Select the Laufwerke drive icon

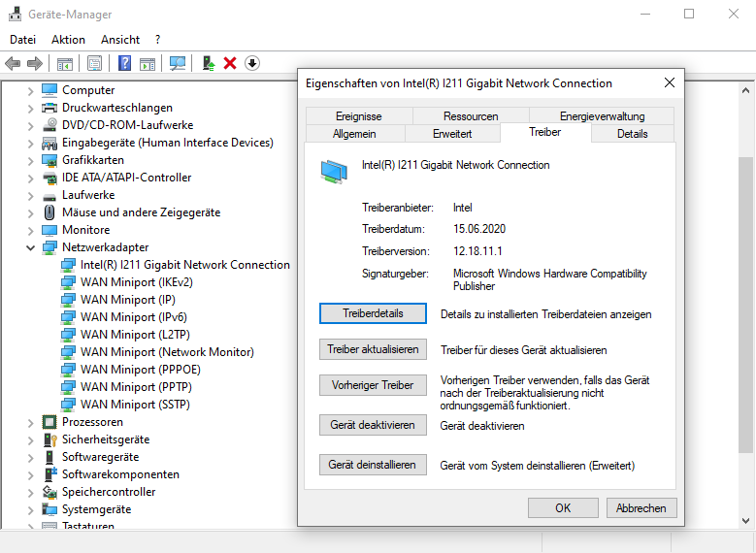tap(49, 196)
